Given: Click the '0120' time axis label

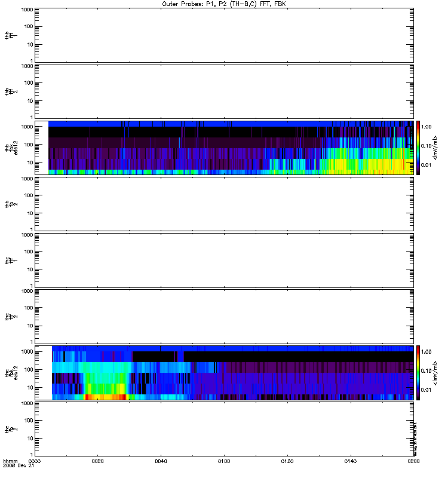Looking at the screenshot, I should 287,461.
